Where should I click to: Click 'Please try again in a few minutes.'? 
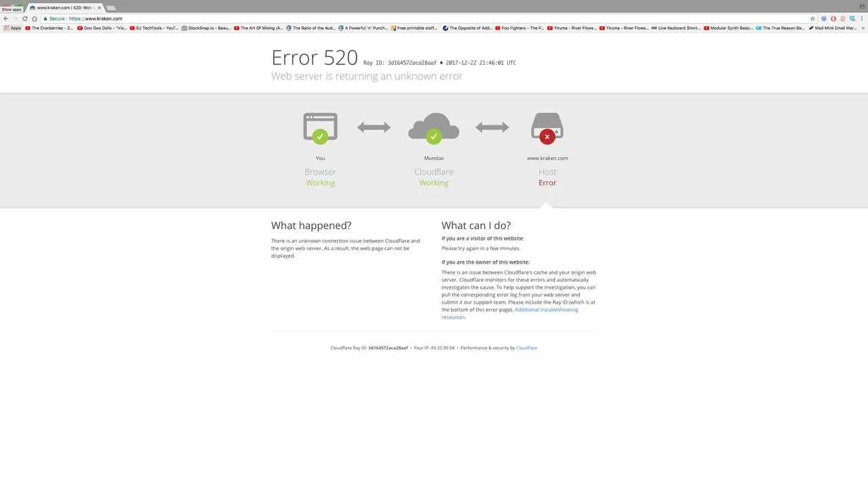pos(481,249)
